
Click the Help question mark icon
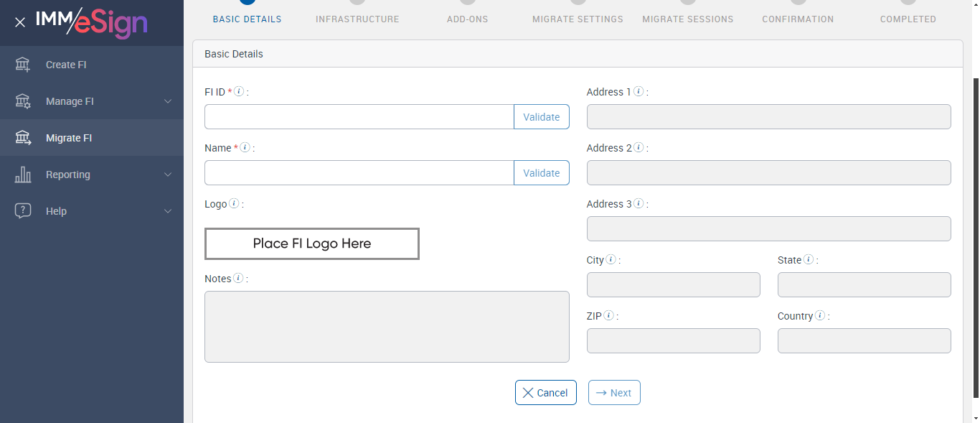(x=23, y=211)
